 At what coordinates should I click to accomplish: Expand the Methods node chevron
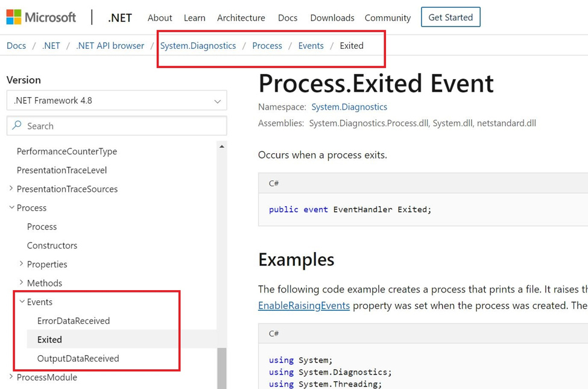click(x=21, y=282)
